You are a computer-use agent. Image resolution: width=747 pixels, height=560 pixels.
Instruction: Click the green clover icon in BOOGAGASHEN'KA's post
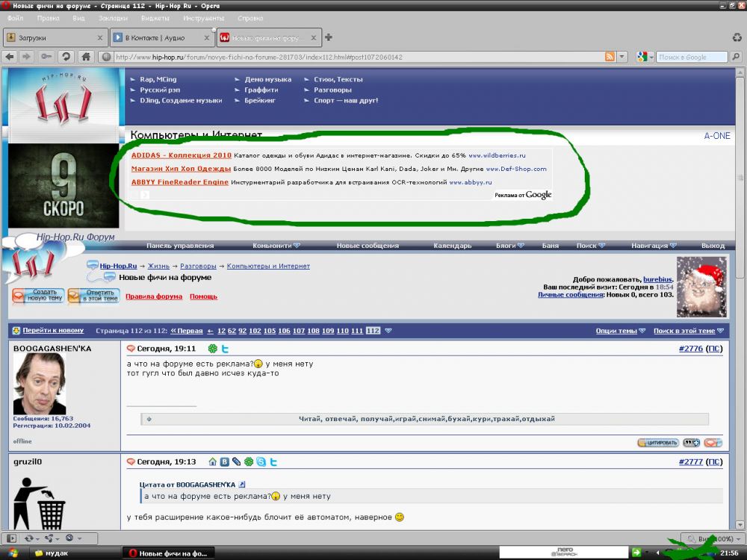tap(212, 349)
